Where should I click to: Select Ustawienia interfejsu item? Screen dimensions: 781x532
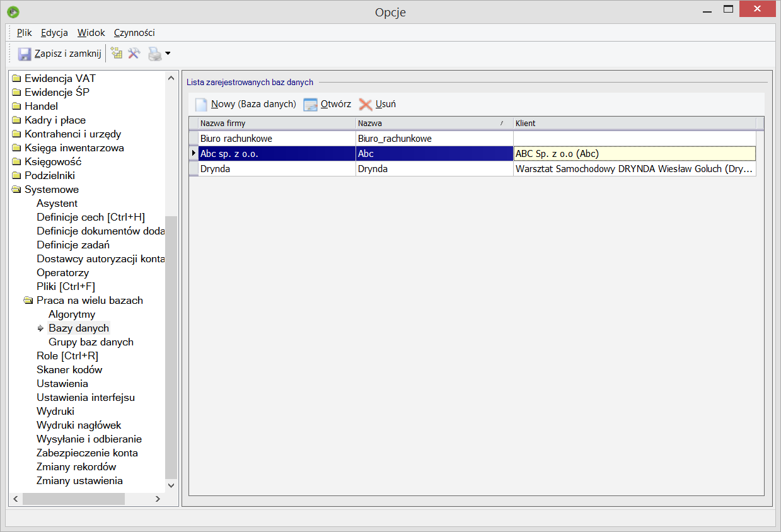86,398
